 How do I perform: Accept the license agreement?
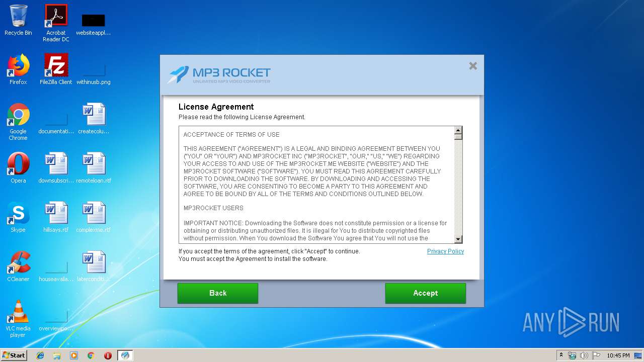[x=426, y=293]
